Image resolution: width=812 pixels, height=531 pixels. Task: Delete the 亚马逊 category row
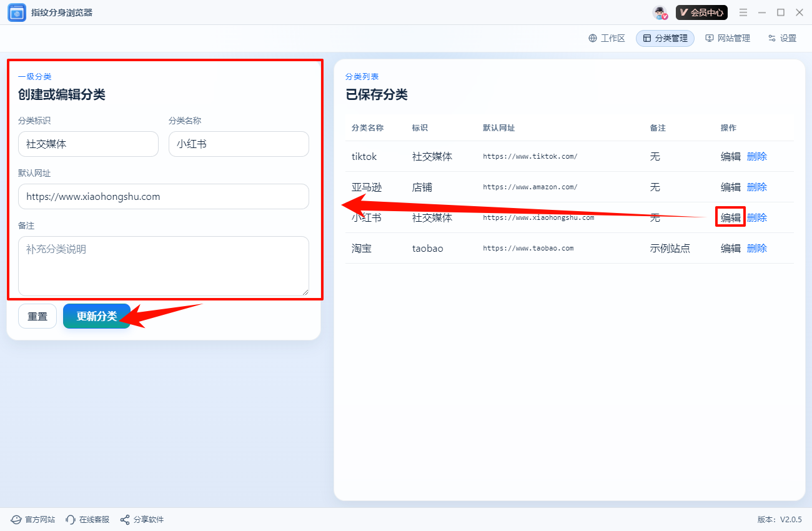757,187
